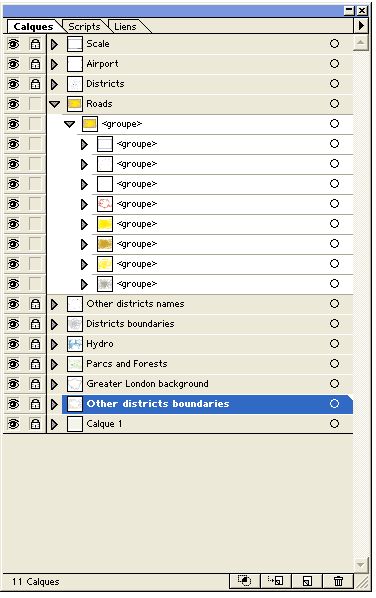Toggle empty lock box on Roads layer
The height and width of the screenshot is (598, 376).
[35, 104]
